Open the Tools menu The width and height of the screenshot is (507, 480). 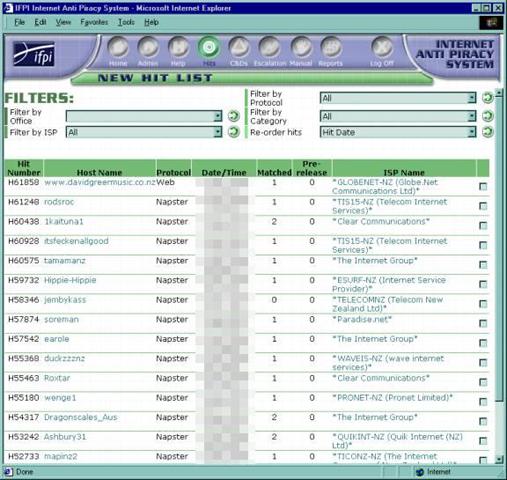click(x=126, y=22)
